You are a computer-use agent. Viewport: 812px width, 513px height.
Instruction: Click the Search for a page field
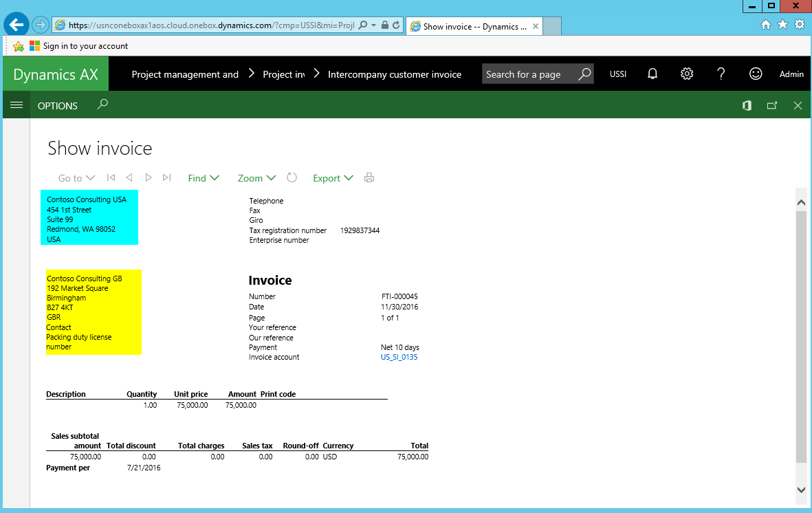(x=529, y=74)
